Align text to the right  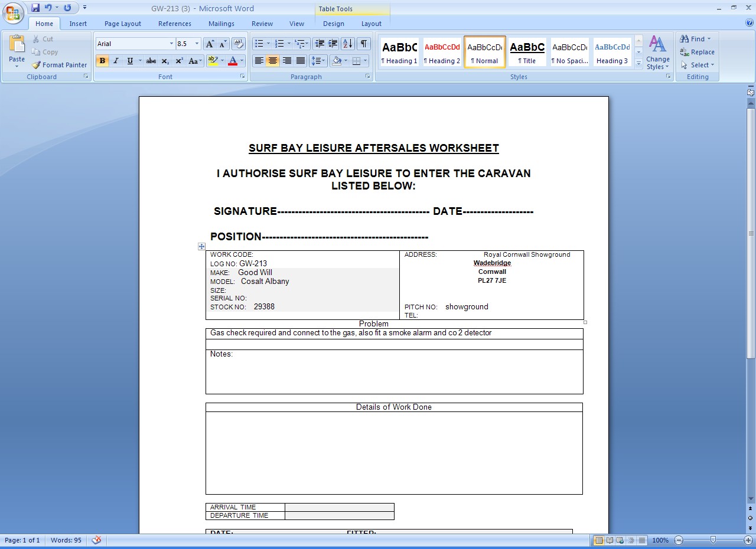pos(286,61)
